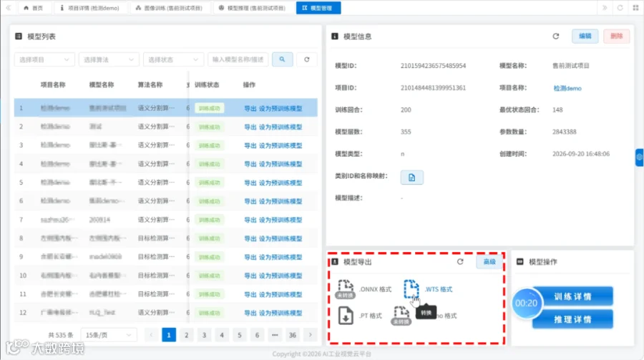The width and height of the screenshot is (644, 360).
Task: Click creation time 2026-09-20 16:48:06
Action: point(581,154)
